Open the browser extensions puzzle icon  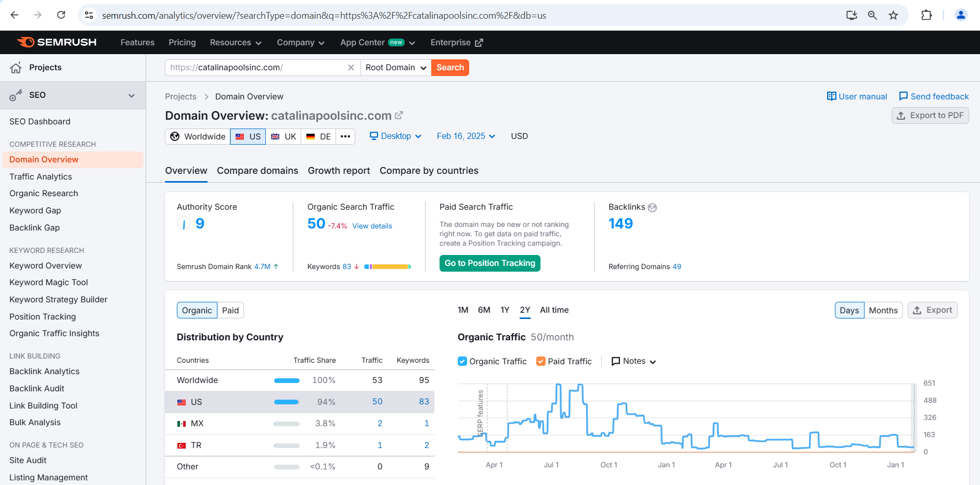(x=926, y=15)
